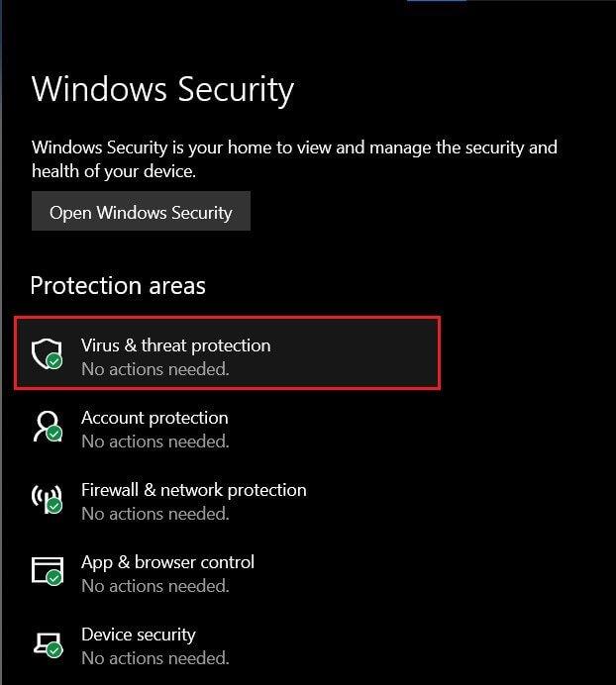This screenshot has height=685, width=616.
Task: Click the Windows Security page title
Action: [162, 90]
